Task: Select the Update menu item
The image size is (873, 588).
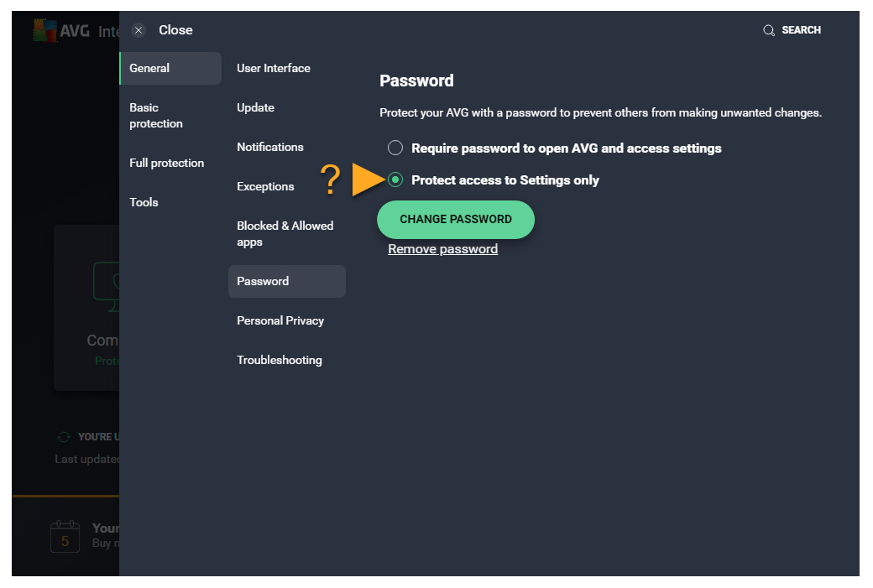Action: pyautogui.click(x=256, y=108)
